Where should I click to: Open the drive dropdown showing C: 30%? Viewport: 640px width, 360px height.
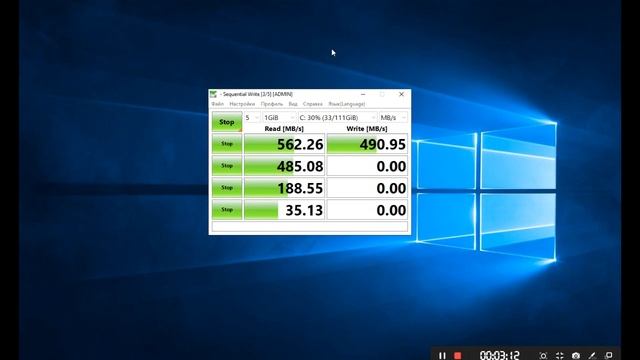[x=337, y=118]
